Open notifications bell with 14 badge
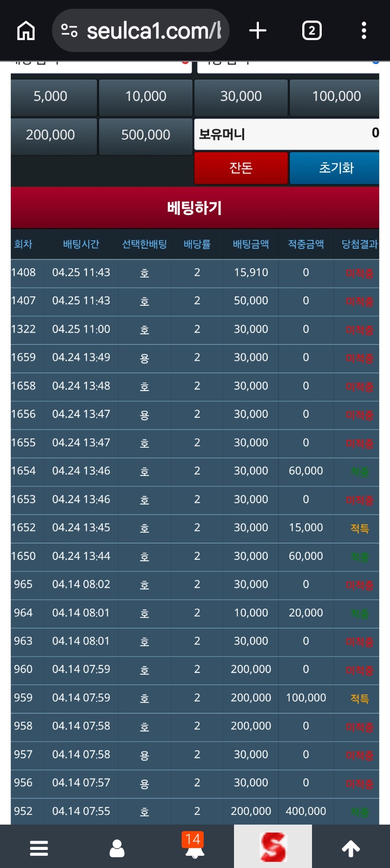 (195, 846)
